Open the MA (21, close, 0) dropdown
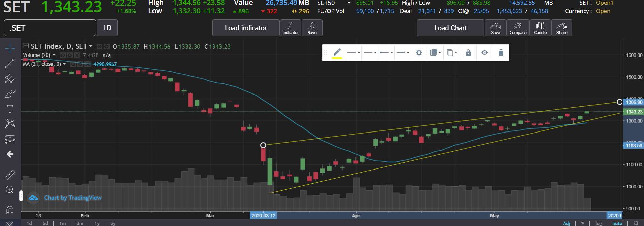Screen dimensions: 644x226 64,64
